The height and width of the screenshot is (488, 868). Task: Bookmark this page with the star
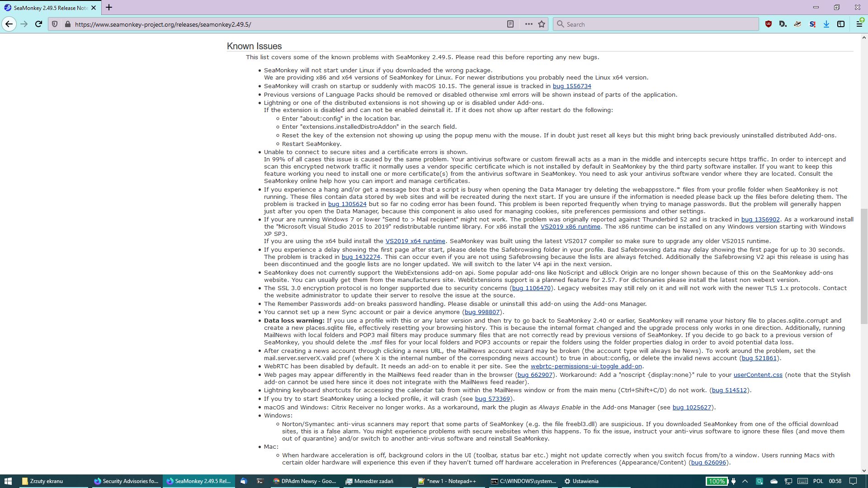(542, 24)
